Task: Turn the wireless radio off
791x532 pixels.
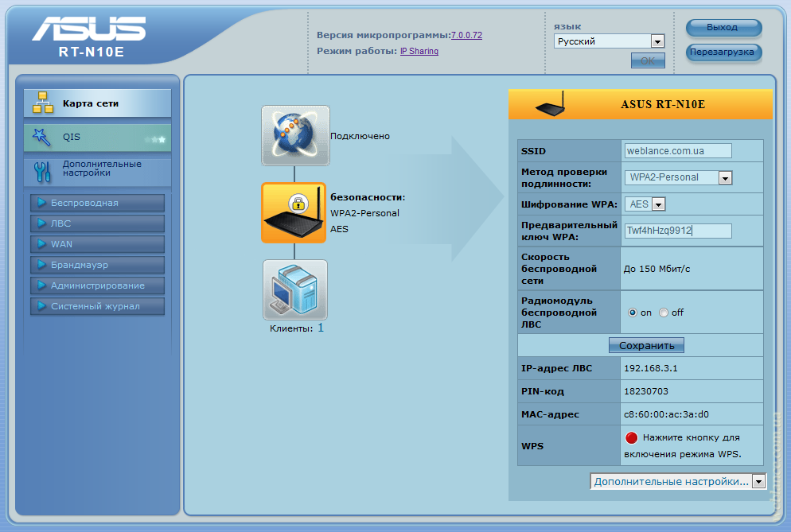Action: [664, 313]
